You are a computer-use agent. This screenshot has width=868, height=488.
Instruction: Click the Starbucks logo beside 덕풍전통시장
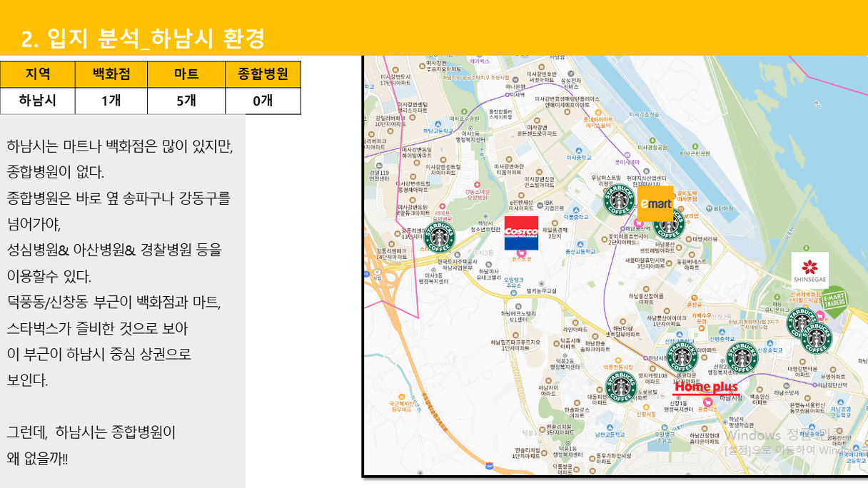click(x=620, y=386)
